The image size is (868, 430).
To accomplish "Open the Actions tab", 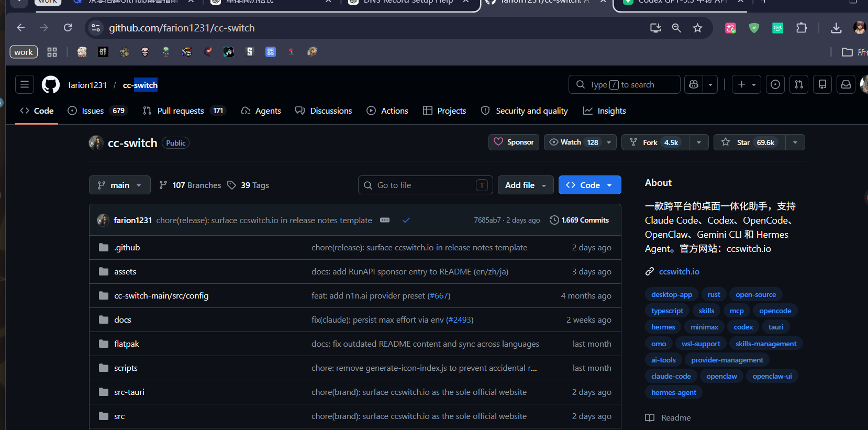I will pos(387,111).
